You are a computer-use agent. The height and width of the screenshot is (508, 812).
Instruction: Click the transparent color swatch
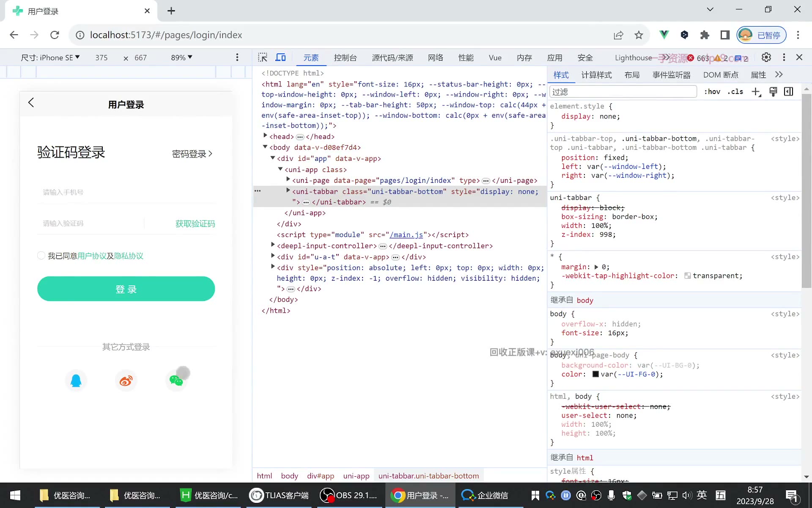coord(688,276)
